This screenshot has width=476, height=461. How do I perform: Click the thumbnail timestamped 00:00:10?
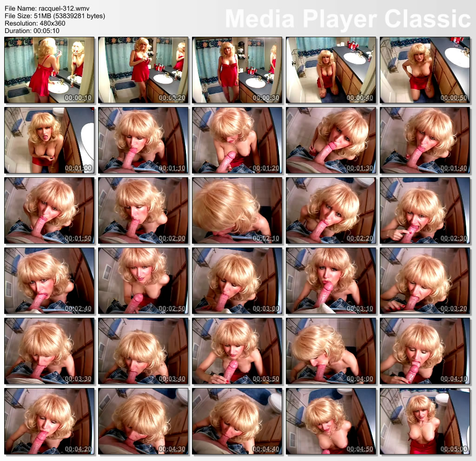(x=49, y=70)
